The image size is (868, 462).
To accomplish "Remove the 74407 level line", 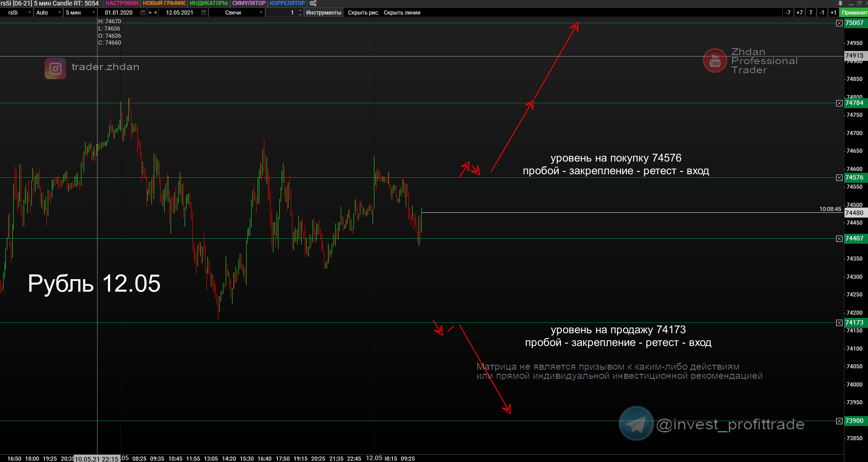I will 839,239.
